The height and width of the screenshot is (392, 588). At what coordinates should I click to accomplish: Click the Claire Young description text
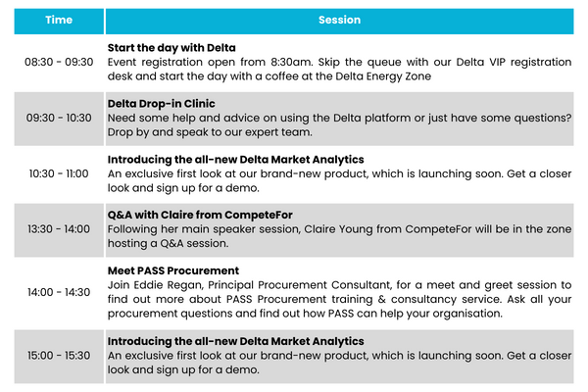339,229
